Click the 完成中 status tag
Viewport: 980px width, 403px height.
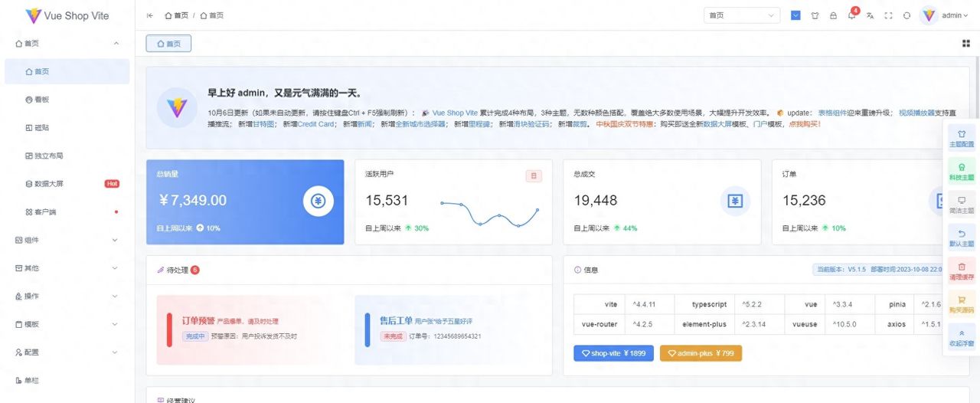click(195, 336)
